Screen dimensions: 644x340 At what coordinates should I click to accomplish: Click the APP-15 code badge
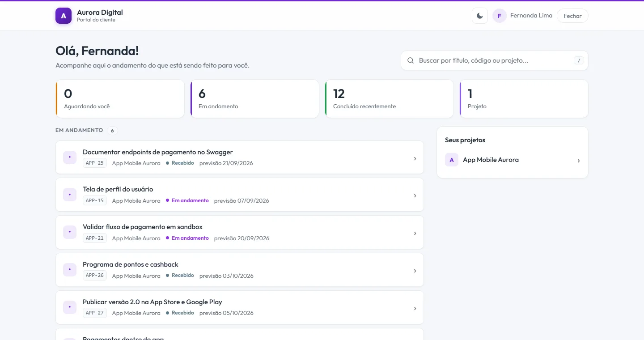tap(95, 200)
